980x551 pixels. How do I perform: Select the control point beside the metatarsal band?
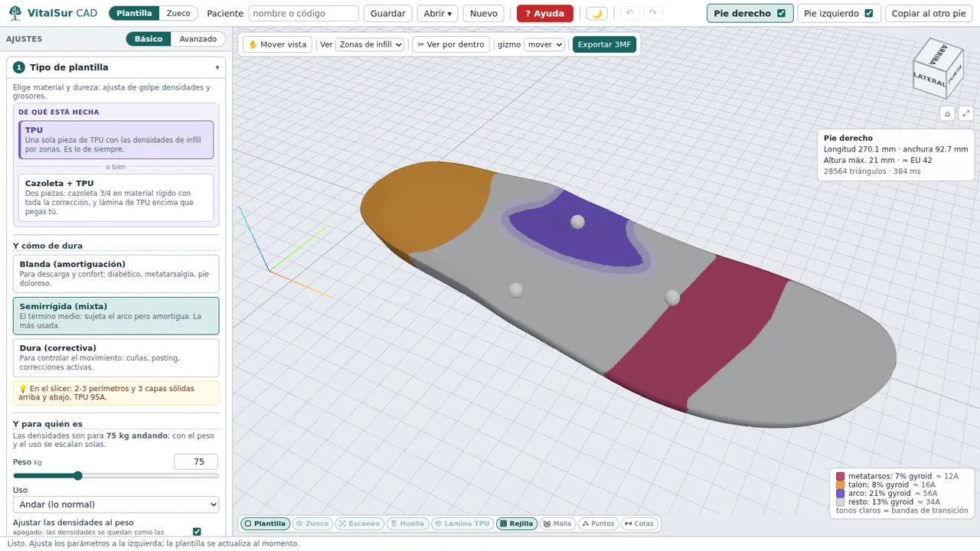coord(672,297)
